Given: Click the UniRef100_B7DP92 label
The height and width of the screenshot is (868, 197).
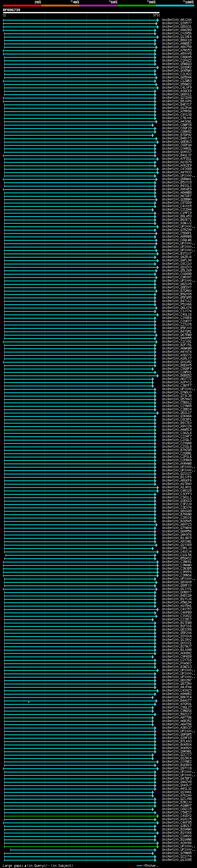Looking at the screenshot, I should point(177,135).
